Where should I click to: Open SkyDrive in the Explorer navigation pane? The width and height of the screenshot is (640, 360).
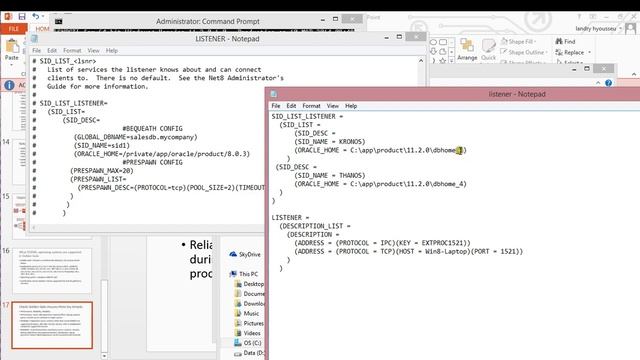click(x=245, y=254)
